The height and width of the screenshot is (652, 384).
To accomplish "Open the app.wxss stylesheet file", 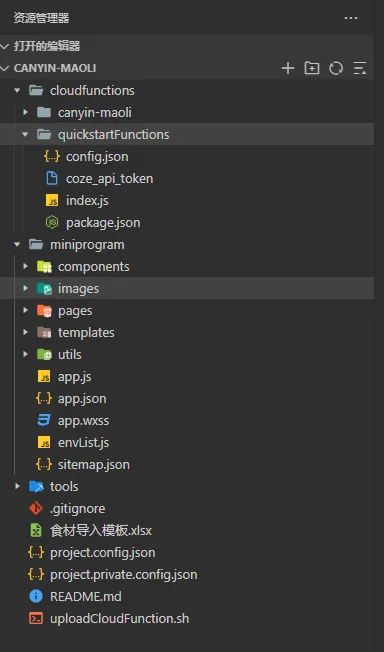I will pyautogui.click(x=187, y=421).
